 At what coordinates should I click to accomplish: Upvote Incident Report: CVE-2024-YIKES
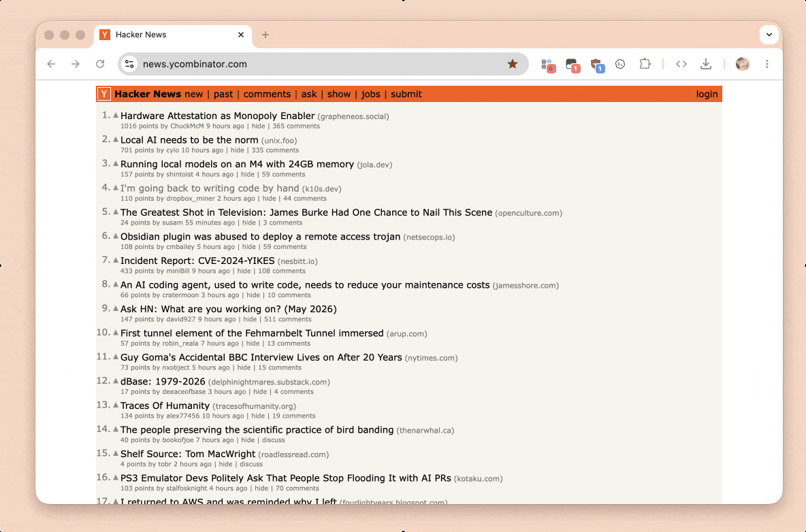point(116,261)
